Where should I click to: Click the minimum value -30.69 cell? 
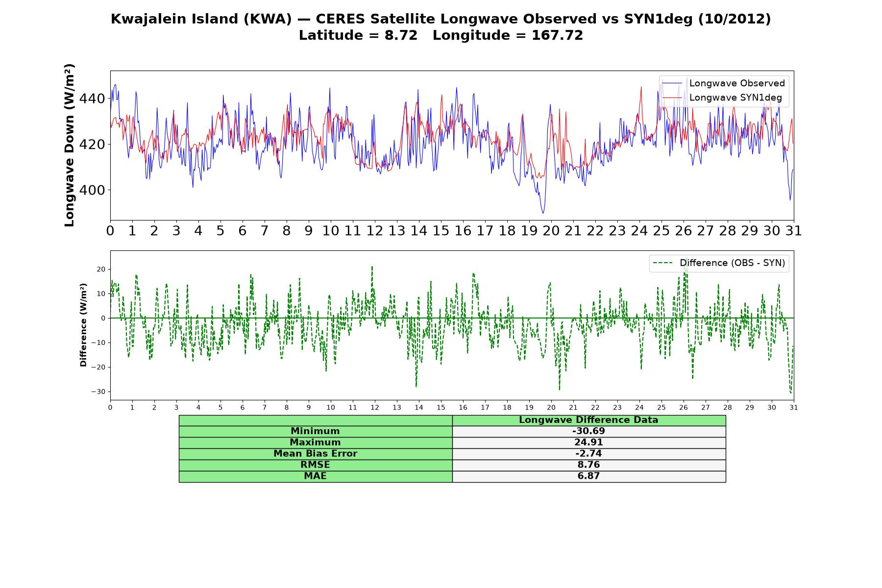tap(588, 431)
